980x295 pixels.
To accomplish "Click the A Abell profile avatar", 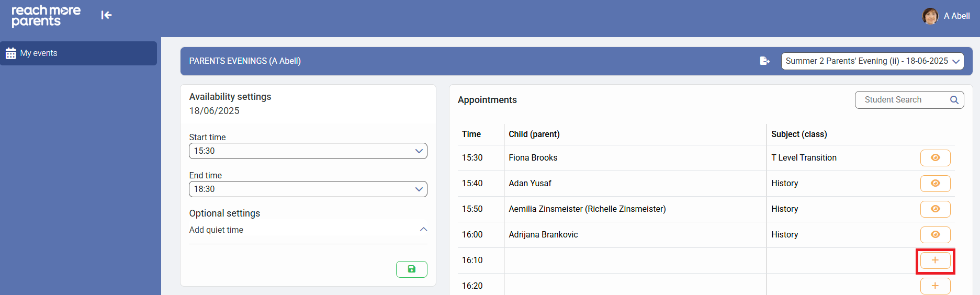I will [x=930, y=16].
